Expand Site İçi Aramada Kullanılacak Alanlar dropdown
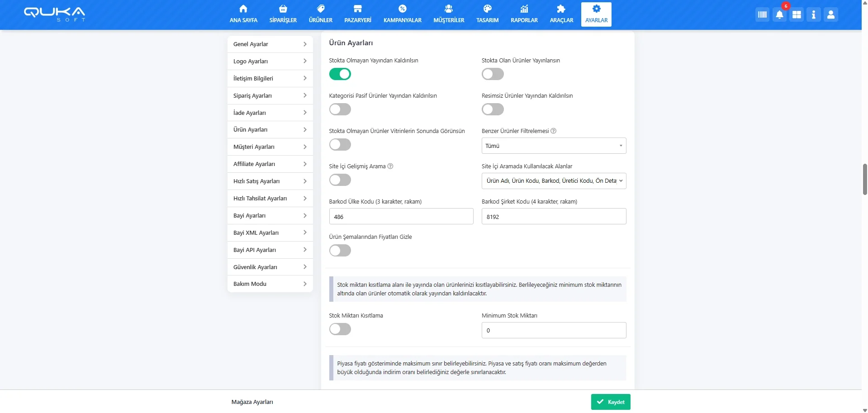The width and height of the screenshot is (868, 413). (x=554, y=181)
